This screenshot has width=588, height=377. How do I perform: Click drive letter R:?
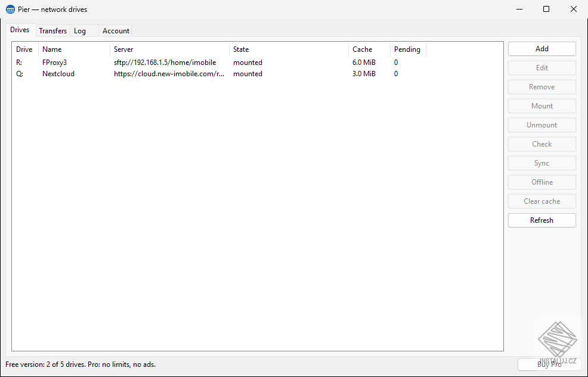19,63
